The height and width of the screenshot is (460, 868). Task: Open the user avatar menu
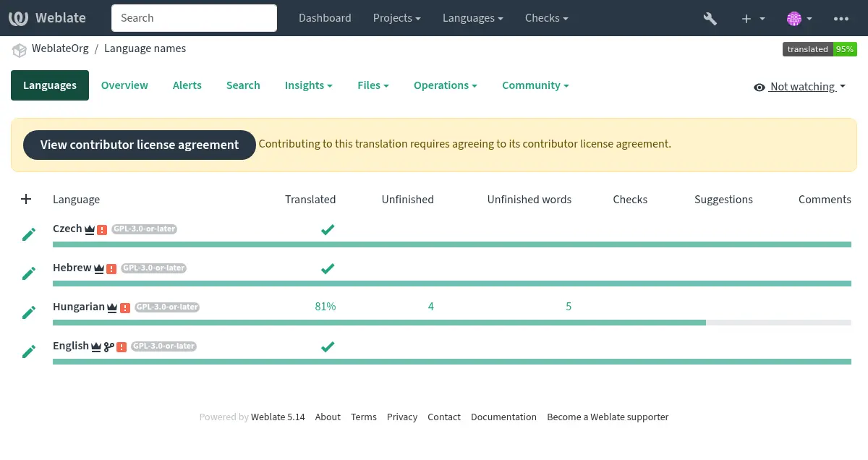point(799,18)
